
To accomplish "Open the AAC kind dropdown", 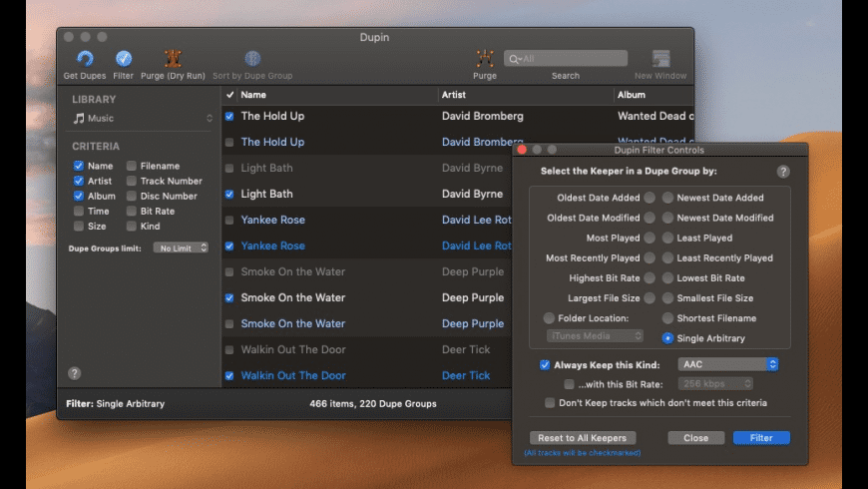I will pos(727,365).
